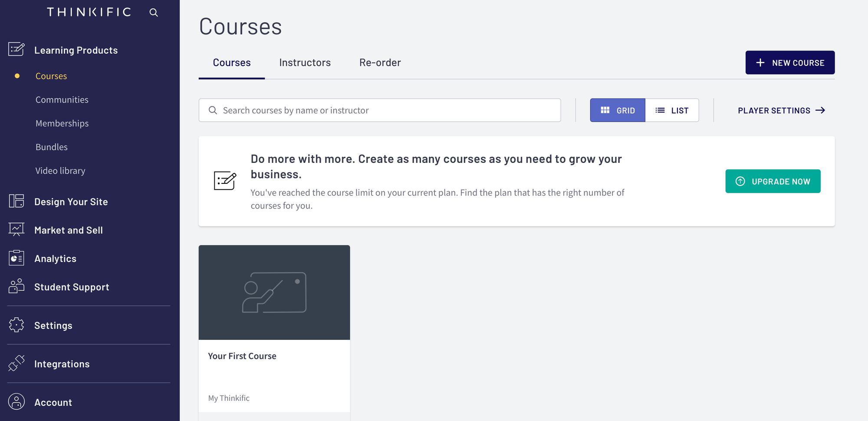This screenshot has width=868, height=421.
Task: Open Settings using the gear icon
Action: point(16,325)
